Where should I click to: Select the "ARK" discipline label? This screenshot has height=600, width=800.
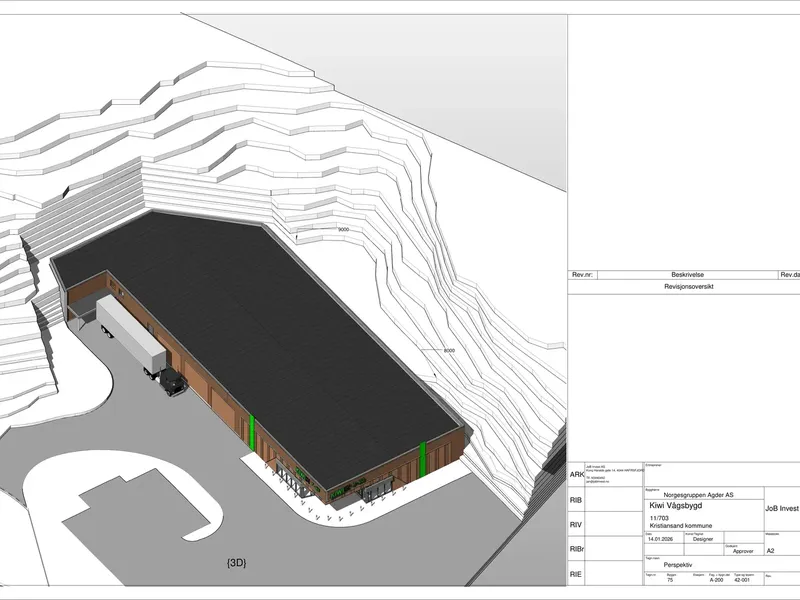577,474
